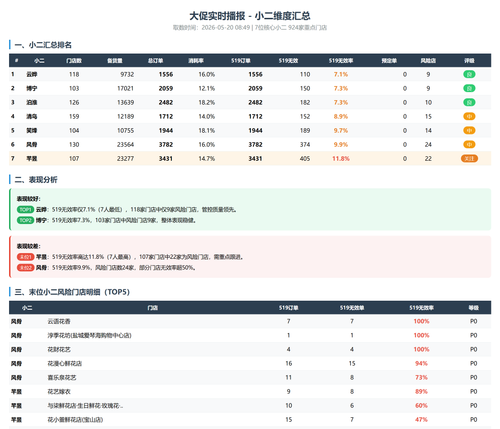The width and height of the screenshot is (500, 429).
Task: Select the timestamp 2026-05-20 08:49 subtitle line
Action: point(250,28)
